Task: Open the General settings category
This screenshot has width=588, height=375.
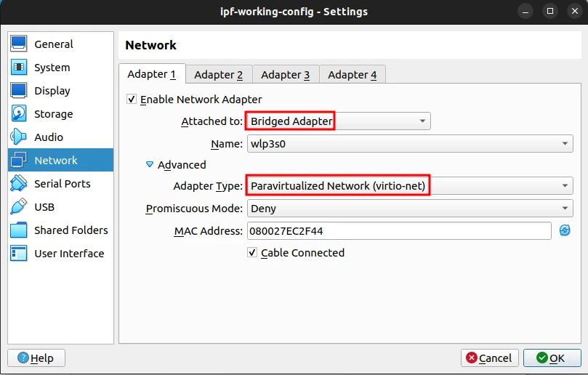Action: pos(53,44)
